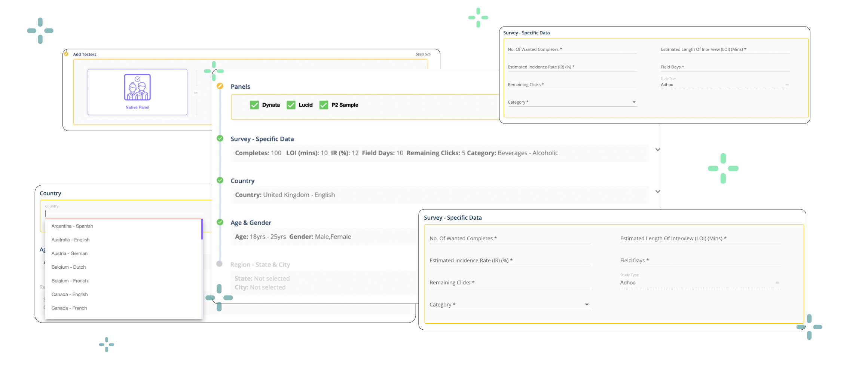The height and width of the screenshot is (366, 868).
Task: Expand the Survey - Specific Data summary chevron
Action: [658, 150]
